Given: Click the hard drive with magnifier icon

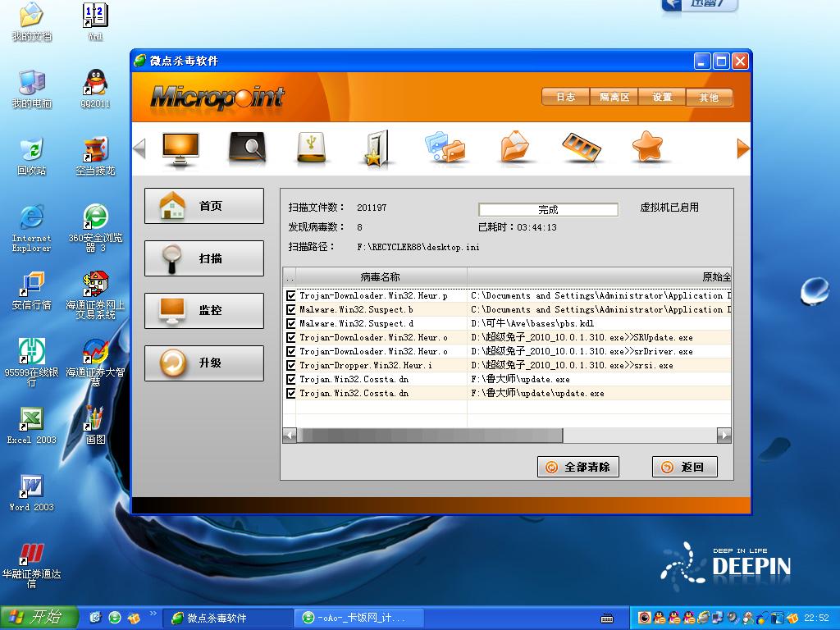Looking at the screenshot, I should [x=247, y=147].
